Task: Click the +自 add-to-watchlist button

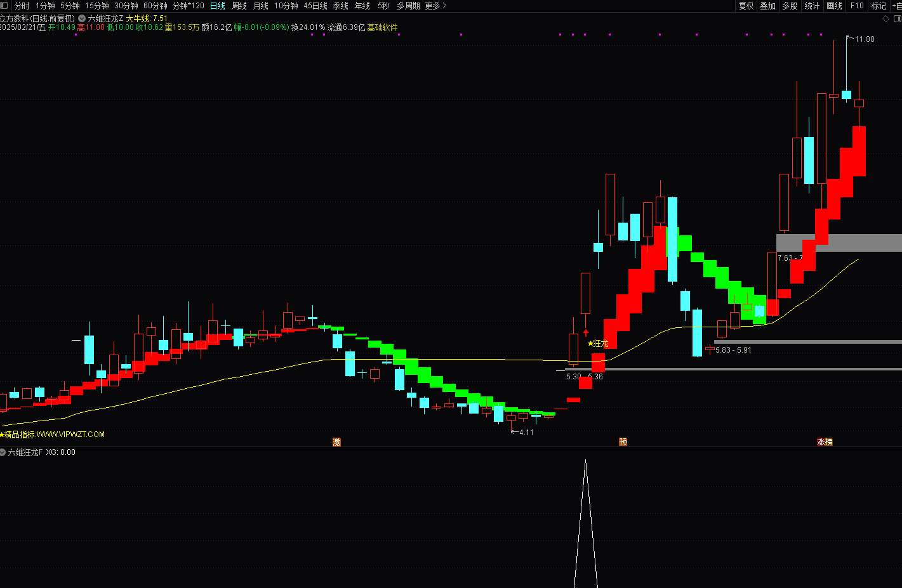Action: point(896,6)
